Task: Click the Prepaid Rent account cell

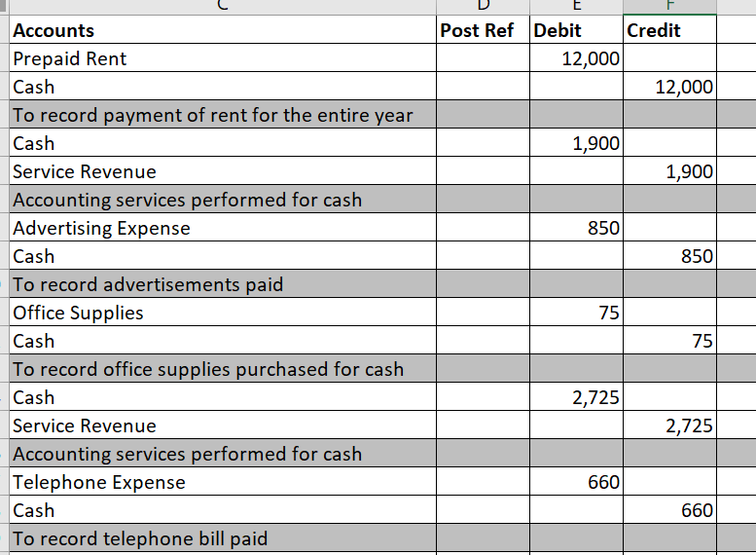Action: [223, 58]
